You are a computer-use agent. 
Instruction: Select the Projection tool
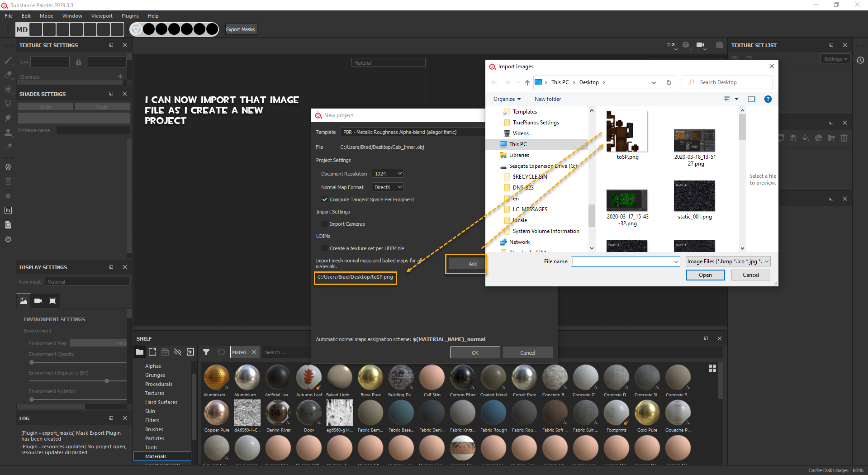coord(8,89)
